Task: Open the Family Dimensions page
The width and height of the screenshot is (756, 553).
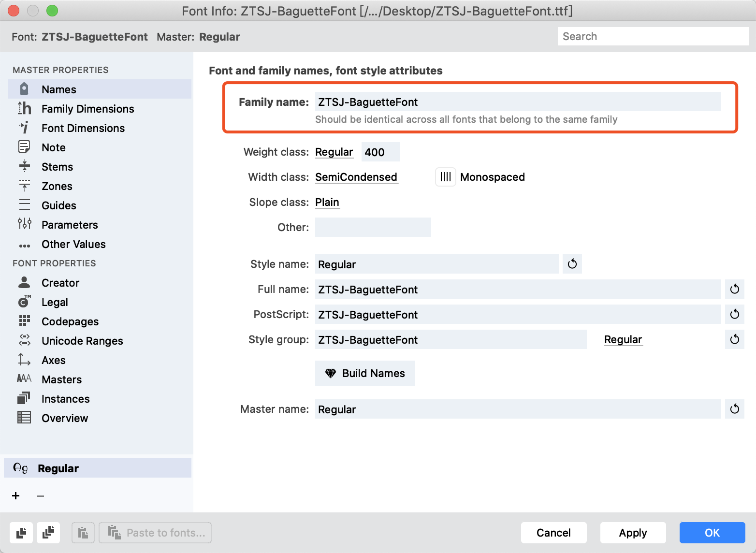Action: click(87, 109)
